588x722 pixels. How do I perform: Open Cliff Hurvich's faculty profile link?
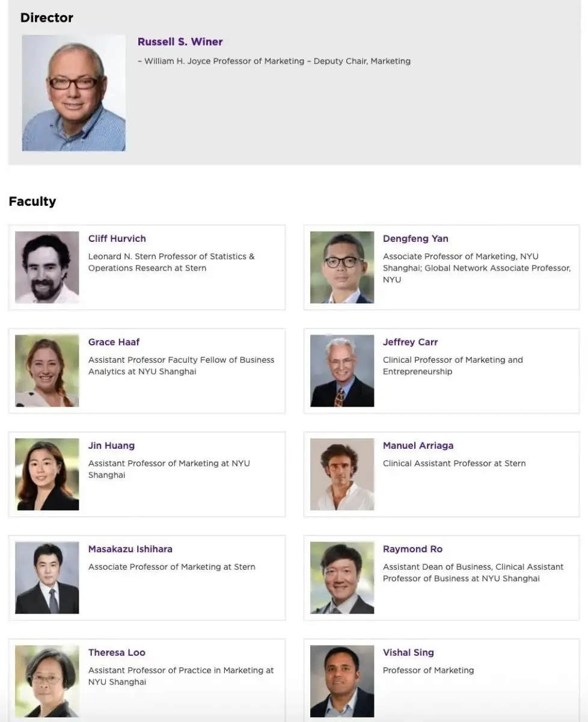click(x=117, y=239)
